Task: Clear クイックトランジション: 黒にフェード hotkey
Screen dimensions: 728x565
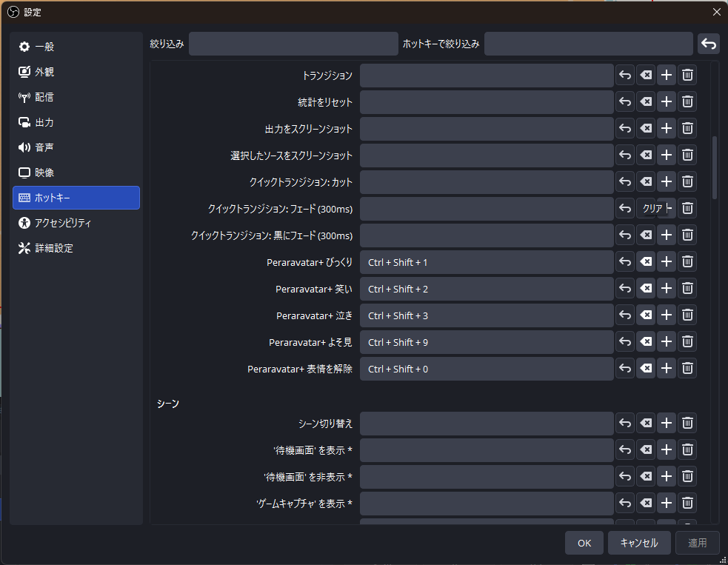Action: [x=646, y=235]
